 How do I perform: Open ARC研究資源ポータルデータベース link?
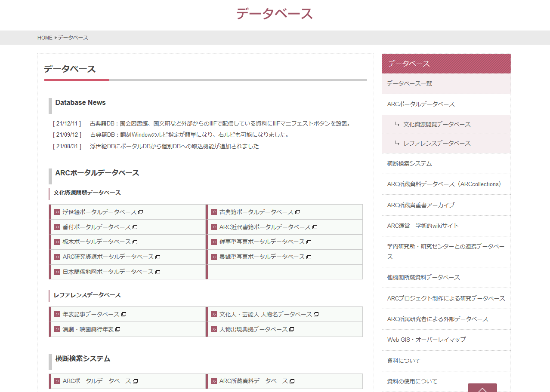click(108, 257)
